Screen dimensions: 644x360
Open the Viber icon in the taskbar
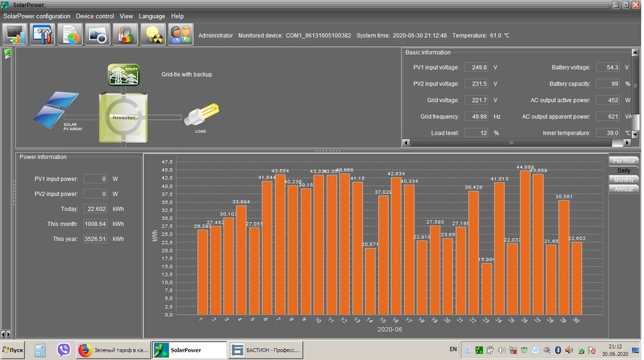[63, 350]
